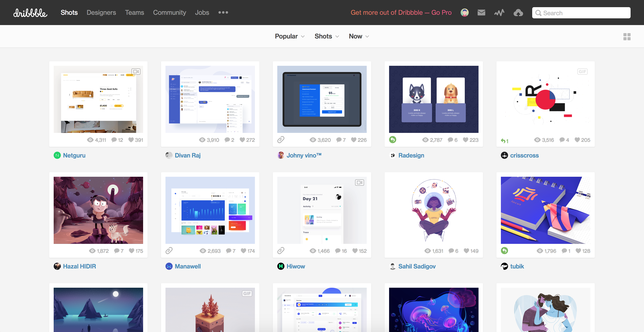Like the crisscross shot with 205 hearts

pyautogui.click(x=577, y=140)
